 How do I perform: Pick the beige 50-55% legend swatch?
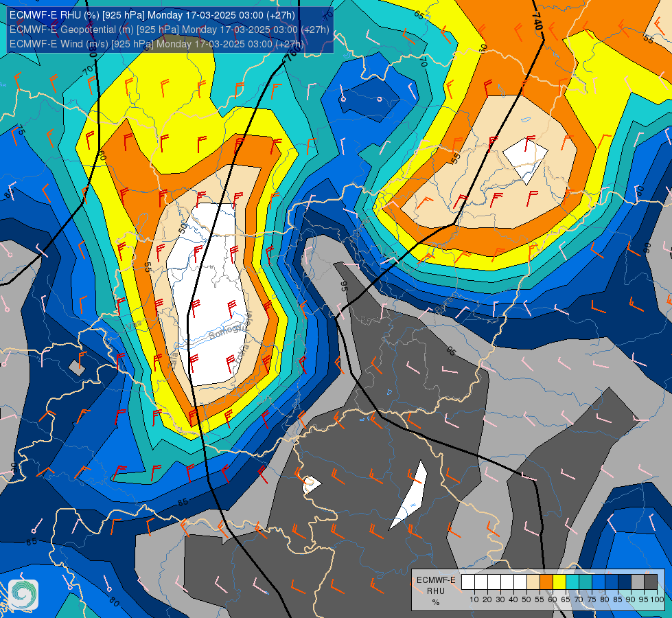point(533,582)
